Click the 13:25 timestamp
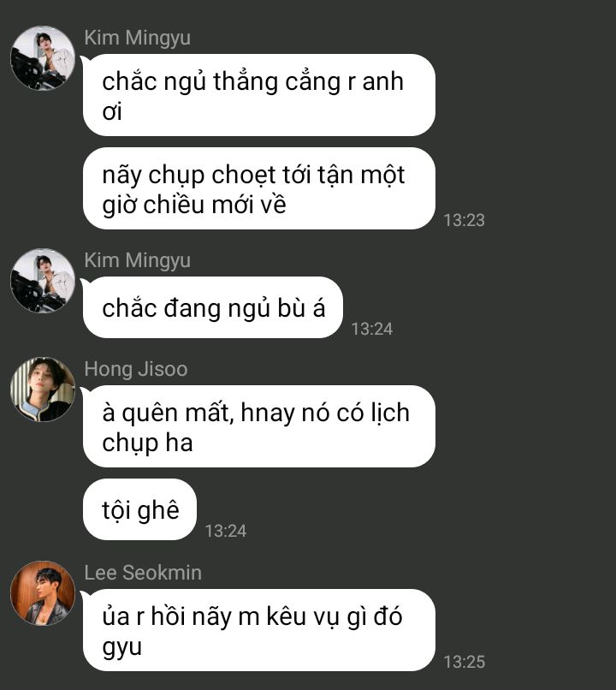The width and height of the screenshot is (616, 690). pos(464,662)
